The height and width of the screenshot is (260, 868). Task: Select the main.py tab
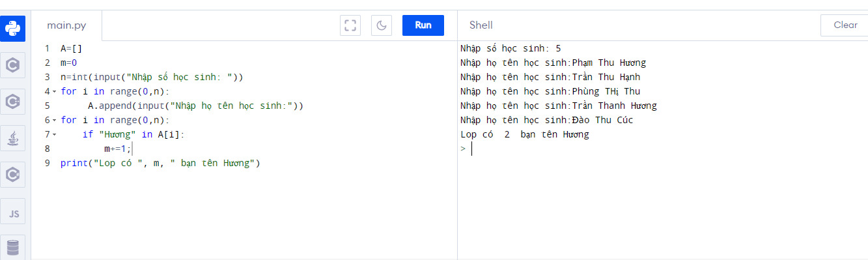(x=66, y=25)
